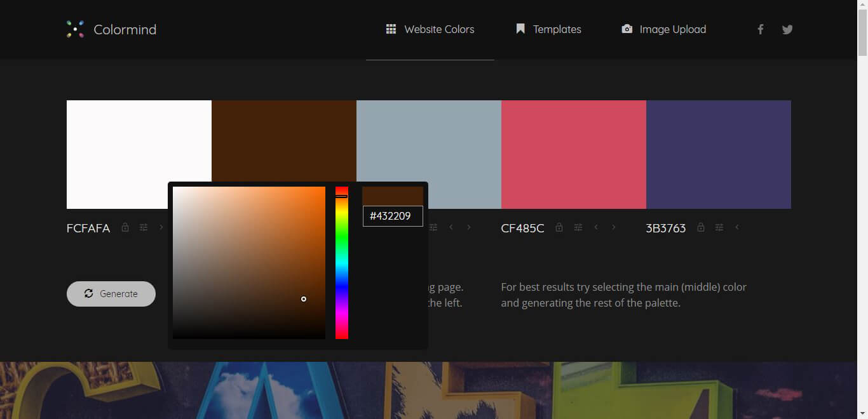Image resolution: width=868 pixels, height=419 pixels.
Task: Open adjustment sliders for 3B3763
Action: (x=719, y=227)
